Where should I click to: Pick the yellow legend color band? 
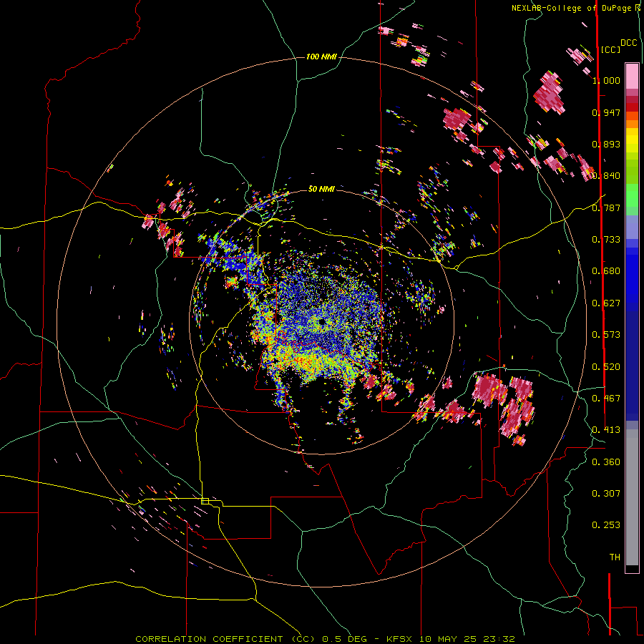pos(632,140)
